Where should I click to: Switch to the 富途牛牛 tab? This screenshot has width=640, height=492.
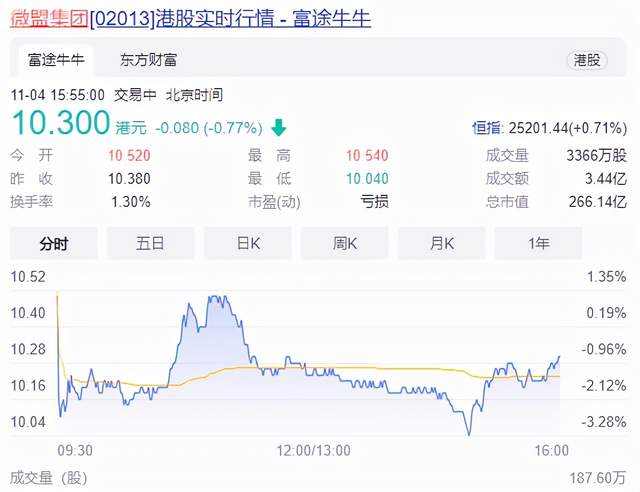point(56,60)
